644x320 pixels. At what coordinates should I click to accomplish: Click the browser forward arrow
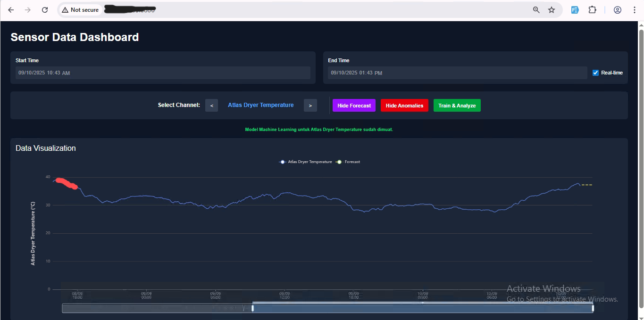coord(28,10)
